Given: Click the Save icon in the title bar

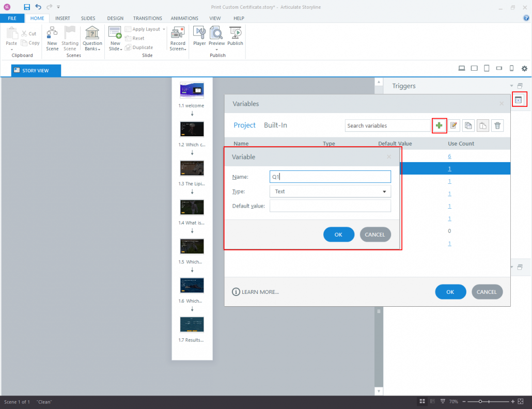Looking at the screenshot, I should coord(27,7).
